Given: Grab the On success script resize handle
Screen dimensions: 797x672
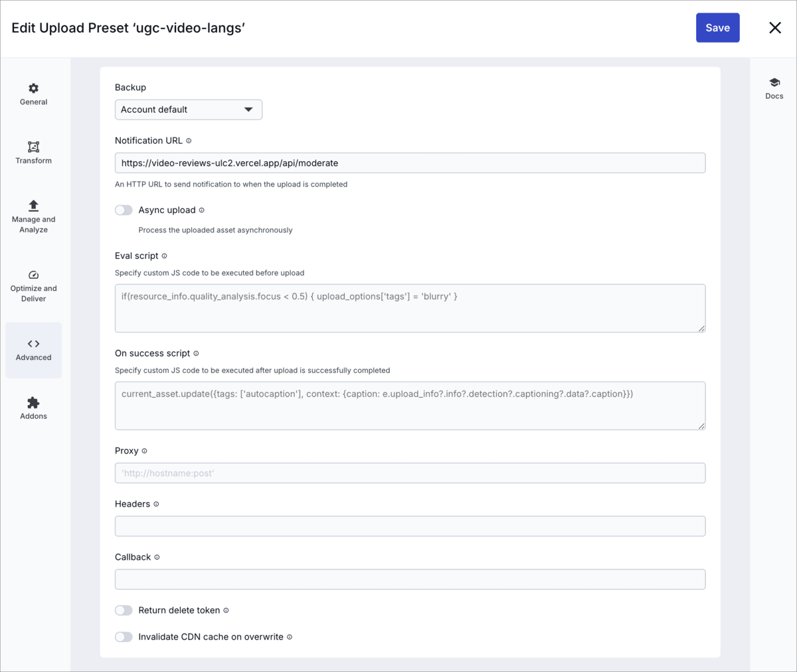Looking at the screenshot, I should point(701,426).
